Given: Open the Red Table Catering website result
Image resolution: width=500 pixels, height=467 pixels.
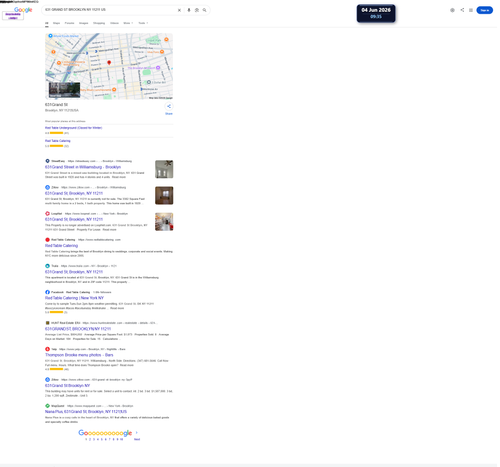Looking at the screenshot, I should pyautogui.click(x=61, y=246).
